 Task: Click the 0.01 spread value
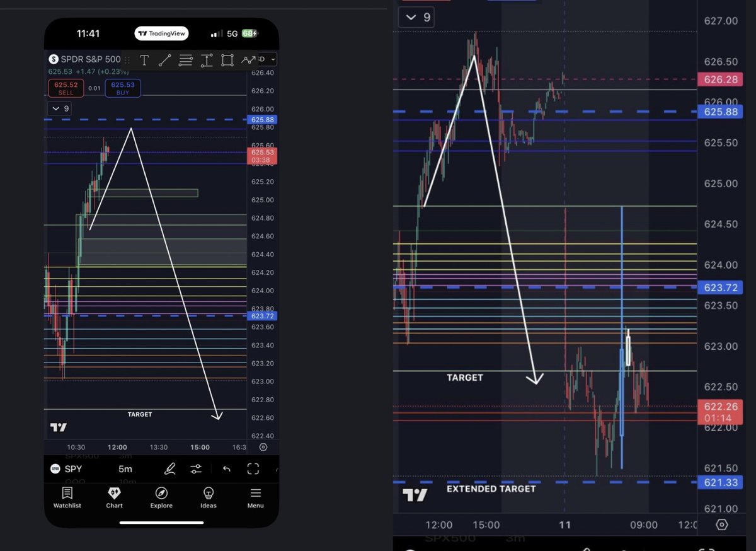coord(94,88)
